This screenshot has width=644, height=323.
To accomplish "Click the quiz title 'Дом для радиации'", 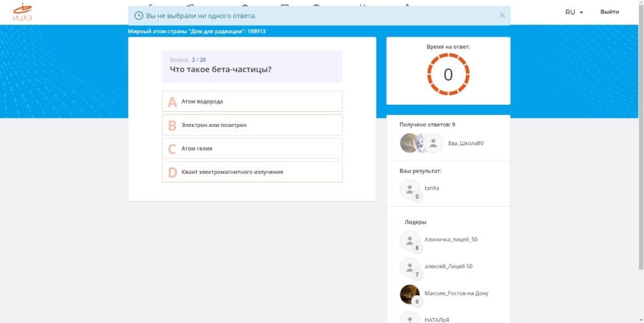I will pyautogui.click(x=196, y=31).
